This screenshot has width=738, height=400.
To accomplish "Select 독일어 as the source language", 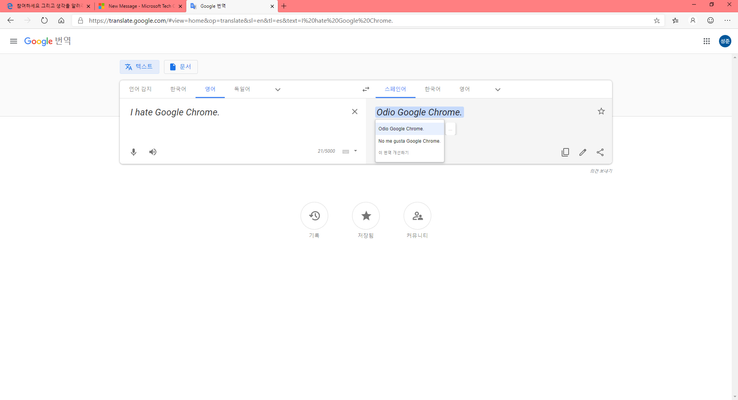I will tap(242, 89).
